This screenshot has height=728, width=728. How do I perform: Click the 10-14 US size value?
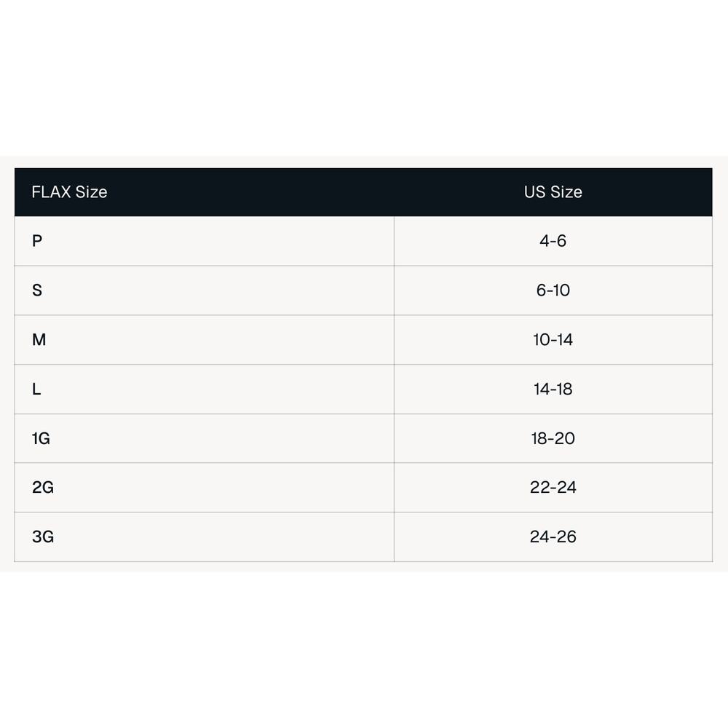click(553, 340)
